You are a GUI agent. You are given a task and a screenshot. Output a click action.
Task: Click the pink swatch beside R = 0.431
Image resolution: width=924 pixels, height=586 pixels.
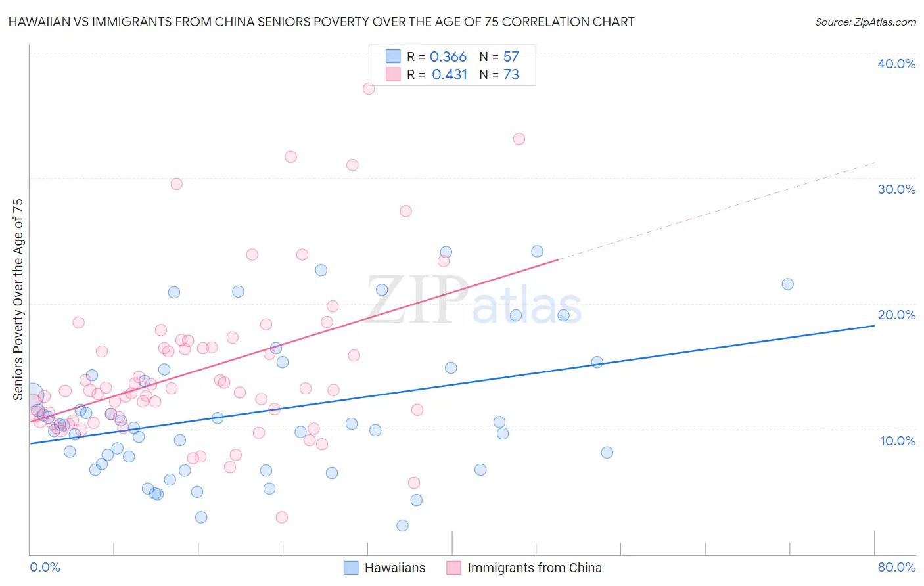pyautogui.click(x=393, y=74)
